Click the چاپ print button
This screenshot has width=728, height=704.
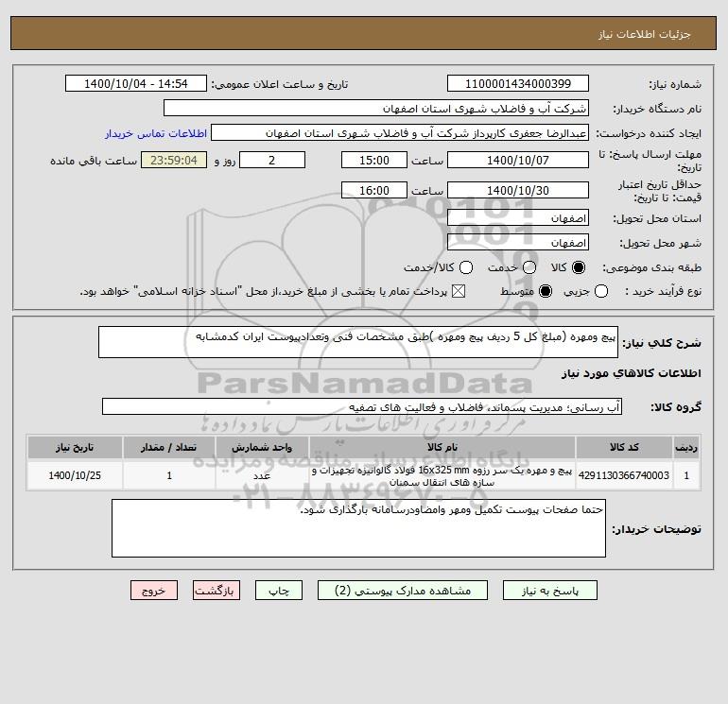(x=279, y=591)
